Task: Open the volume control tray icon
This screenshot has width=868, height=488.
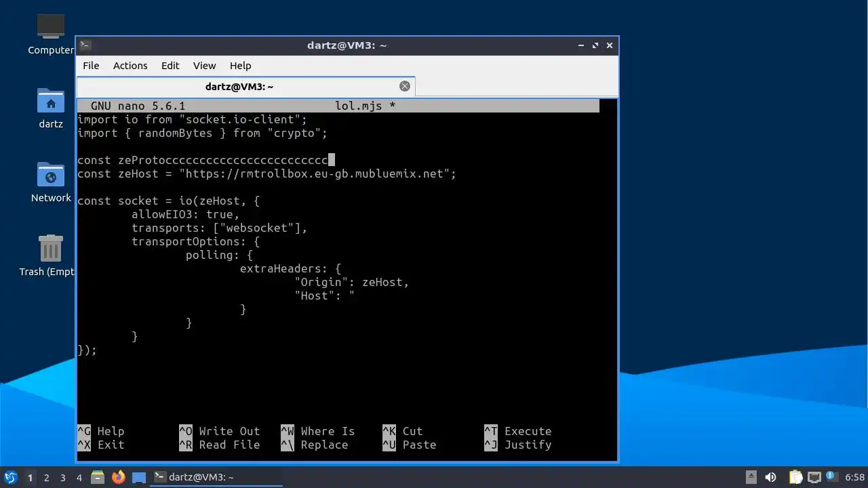Action: pyautogui.click(x=771, y=477)
